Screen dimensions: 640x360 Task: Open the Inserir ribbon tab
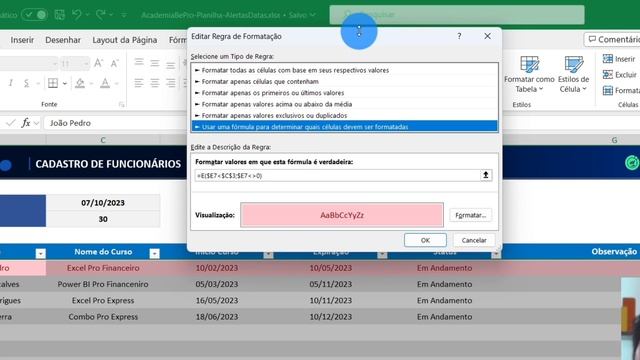[x=22, y=40]
